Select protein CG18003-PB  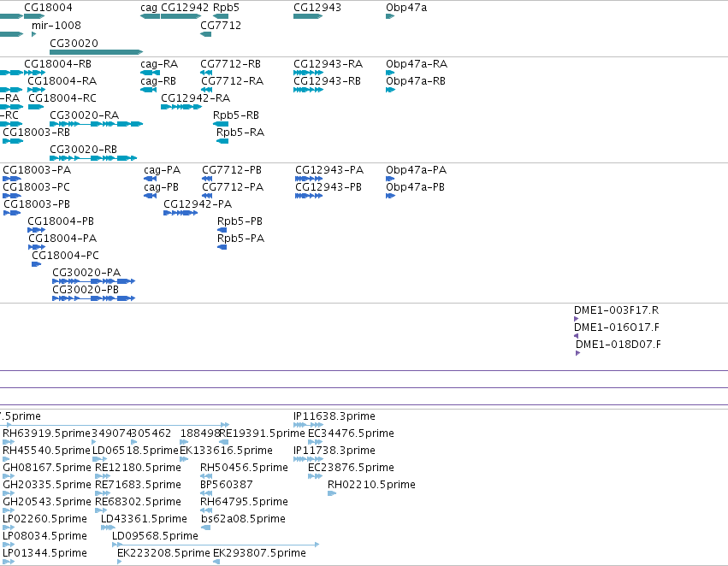[37, 204]
